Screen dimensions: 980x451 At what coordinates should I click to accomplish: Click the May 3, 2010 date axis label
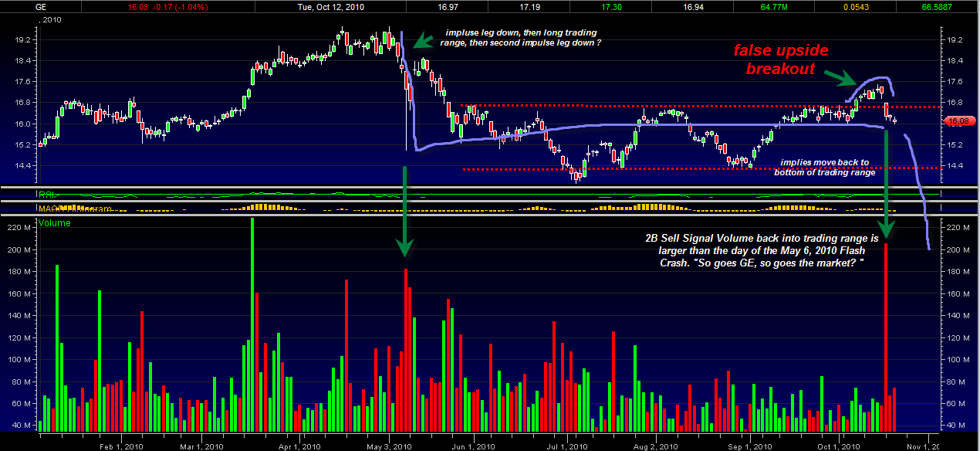pos(387,446)
